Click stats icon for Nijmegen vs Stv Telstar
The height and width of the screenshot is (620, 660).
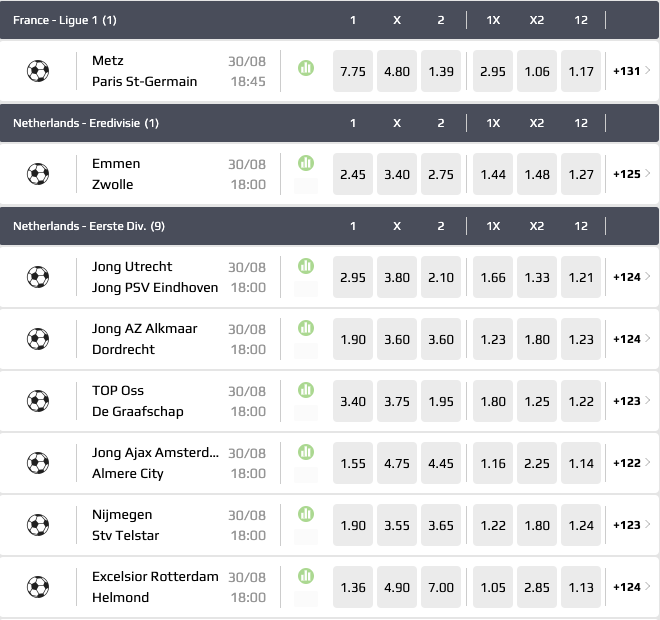(x=306, y=513)
